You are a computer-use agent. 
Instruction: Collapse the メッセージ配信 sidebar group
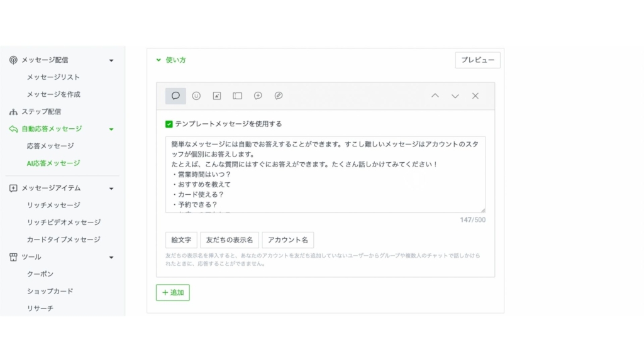click(x=111, y=60)
